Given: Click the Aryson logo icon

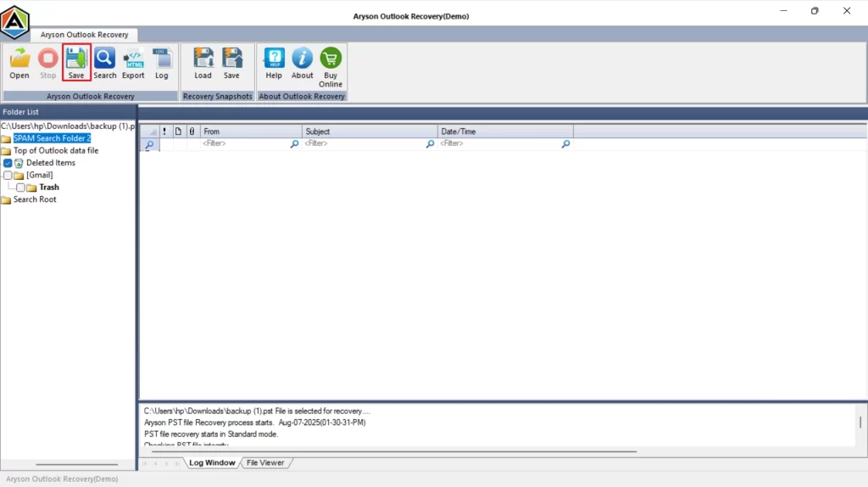Looking at the screenshot, I should (x=14, y=21).
